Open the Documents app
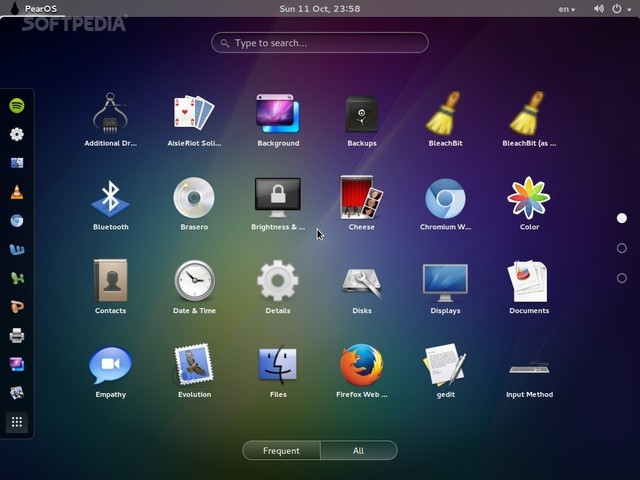The width and height of the screenshot is (640, 480). pyautogui.click(x=529, y=287)
